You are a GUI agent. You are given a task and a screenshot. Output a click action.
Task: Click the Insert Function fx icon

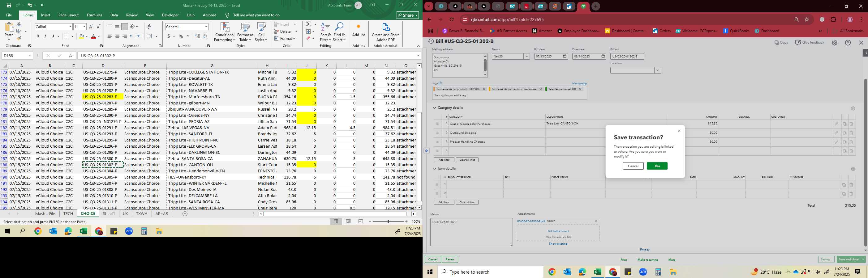point(70,56)
